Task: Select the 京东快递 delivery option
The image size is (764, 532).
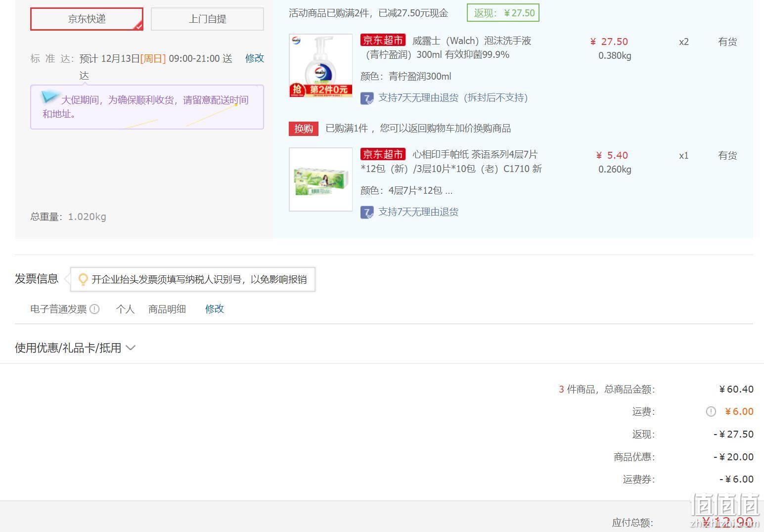Action: point(87,19)
